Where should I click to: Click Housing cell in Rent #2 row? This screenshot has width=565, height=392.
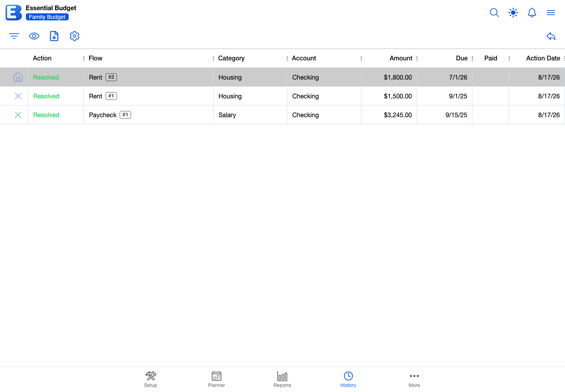click(250, 77)
